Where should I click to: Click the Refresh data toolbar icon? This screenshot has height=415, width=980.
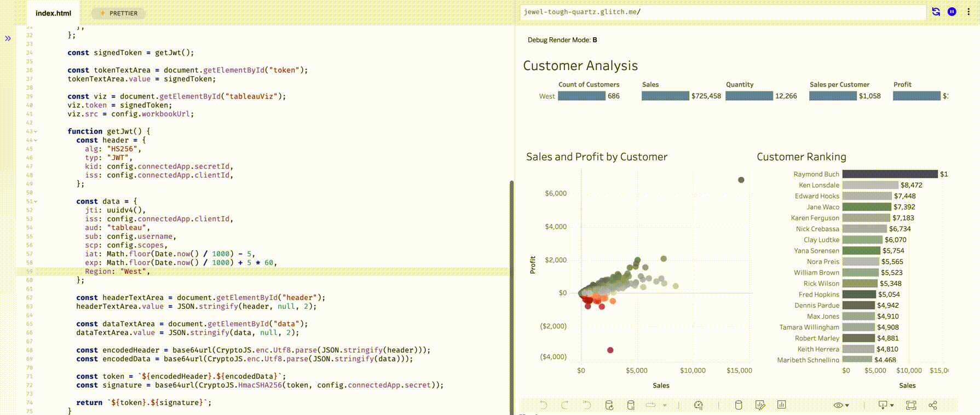tap(609, 405)
